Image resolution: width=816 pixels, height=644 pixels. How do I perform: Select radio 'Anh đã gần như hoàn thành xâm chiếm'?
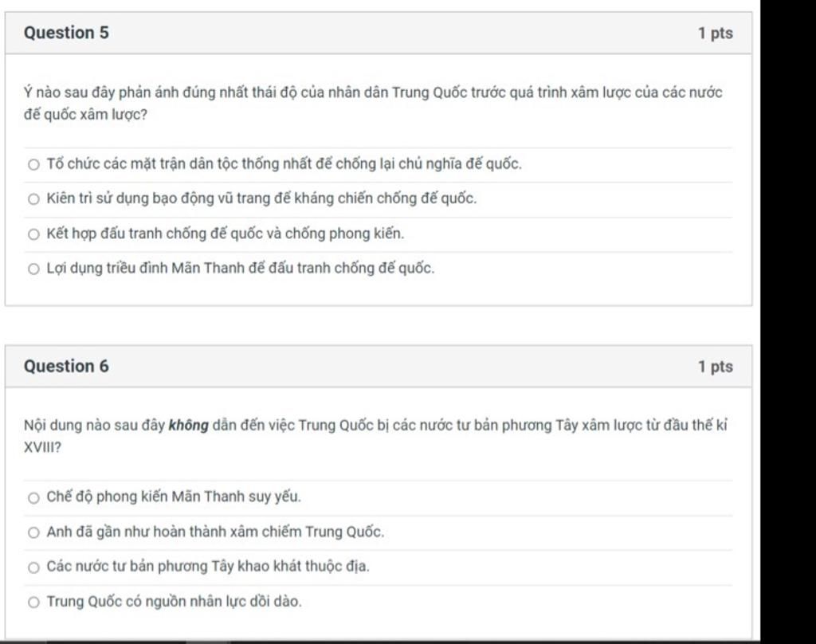[33, 532]
